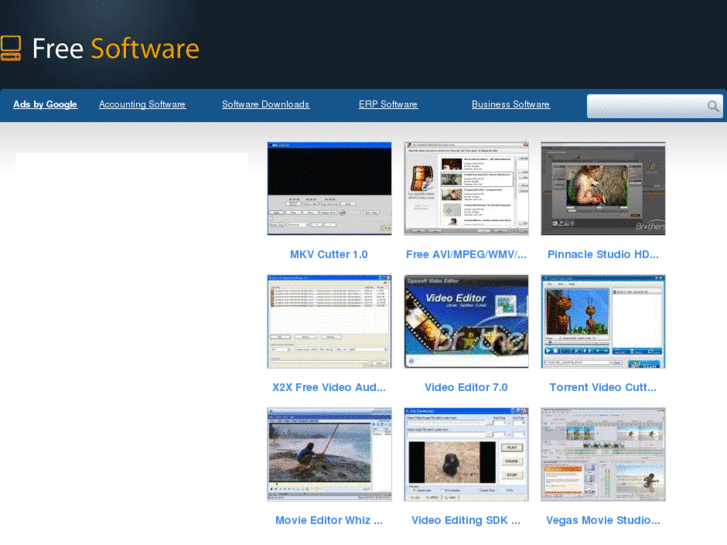Click the Movie Editor Whiz ... title link
The width and height of the screenshot is (727, 545).
pyautogui.click(x=329, y=520)
